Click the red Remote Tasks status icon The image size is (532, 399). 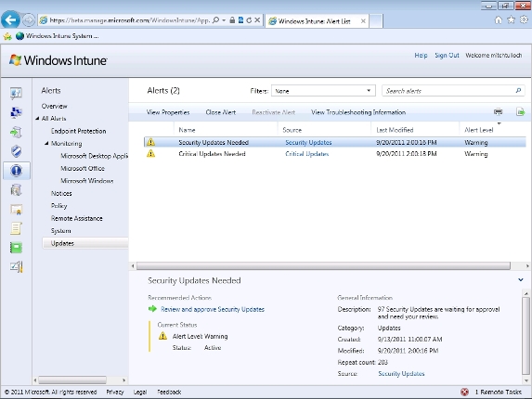pyautogui.click(x=464, y=392)
